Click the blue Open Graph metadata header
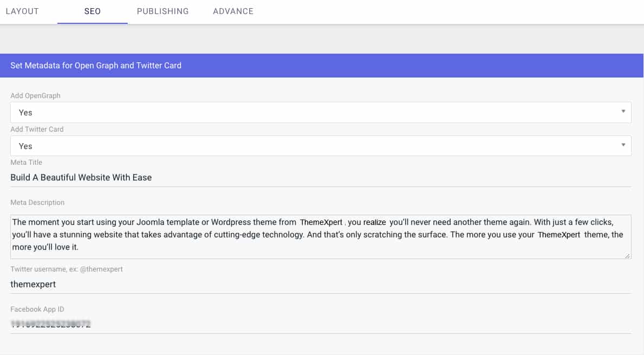The height and width of the screenshot is (355, 644). pos(95,65)
